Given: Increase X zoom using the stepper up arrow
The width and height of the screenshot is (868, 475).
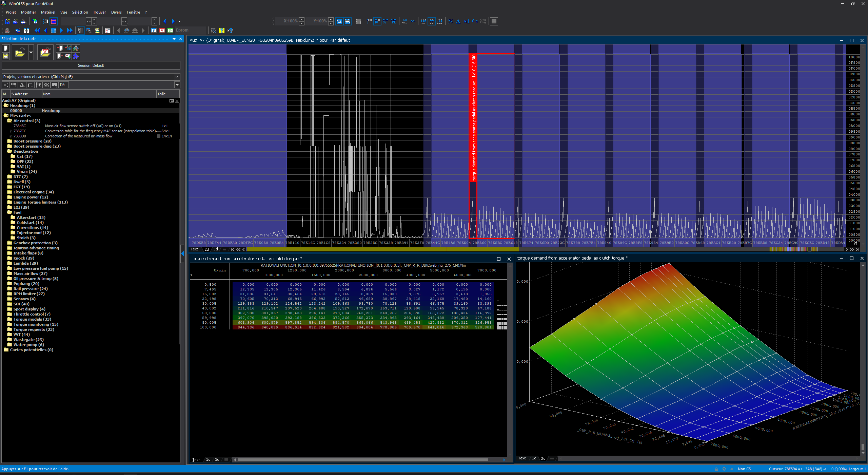Looking at the screenshot, I should coord(302,19).
